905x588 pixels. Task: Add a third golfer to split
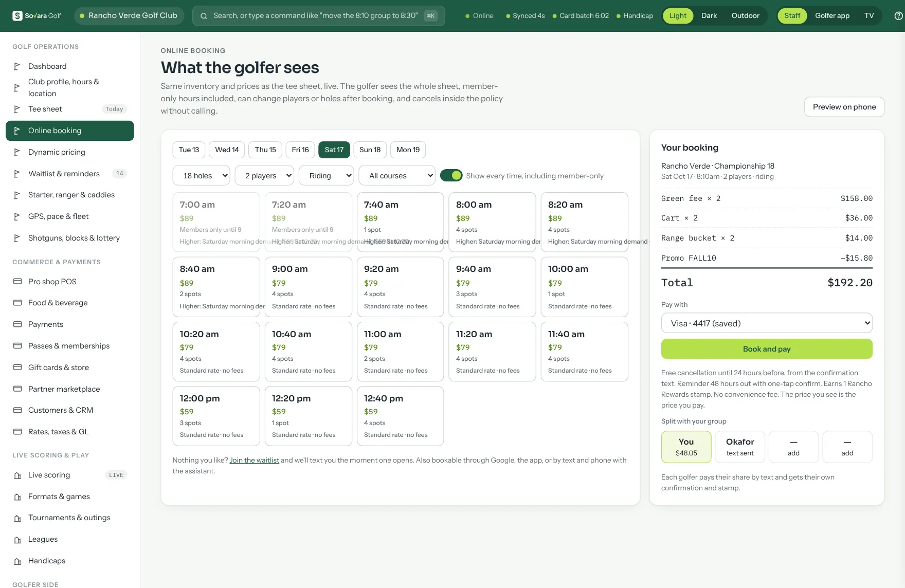[793, 447]
